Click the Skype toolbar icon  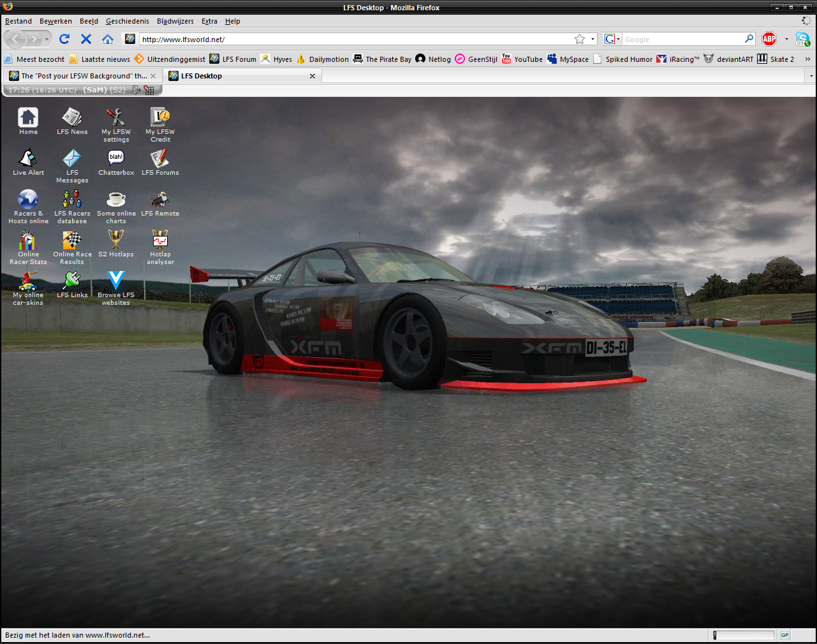(x=802, y=39)
